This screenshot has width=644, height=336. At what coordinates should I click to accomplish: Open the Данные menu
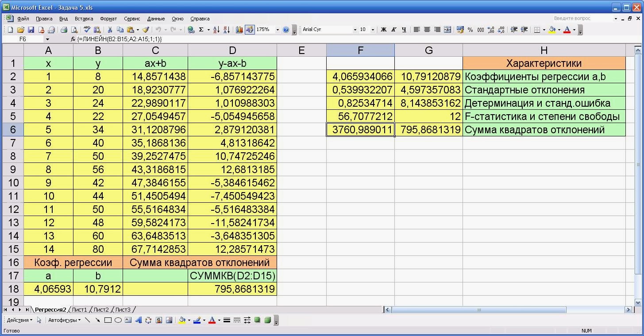coord(156,19)
